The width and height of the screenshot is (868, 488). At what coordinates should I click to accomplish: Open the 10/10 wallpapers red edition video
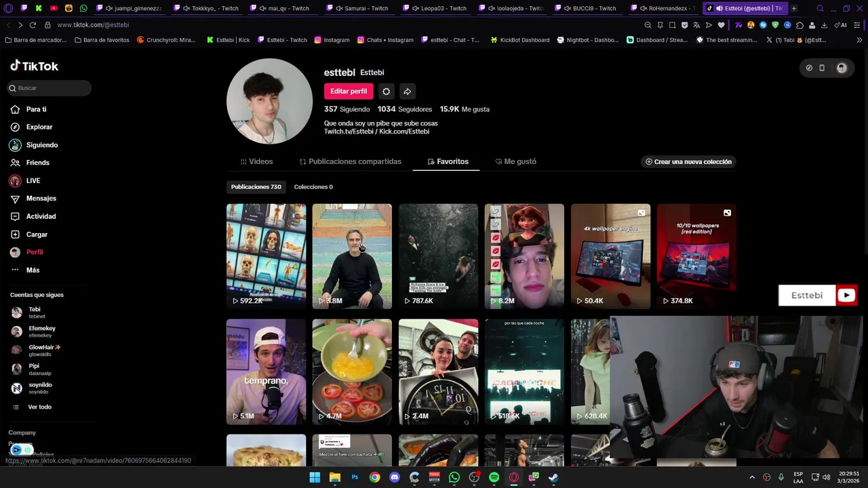pyautogui.click(x=696, y=256)
